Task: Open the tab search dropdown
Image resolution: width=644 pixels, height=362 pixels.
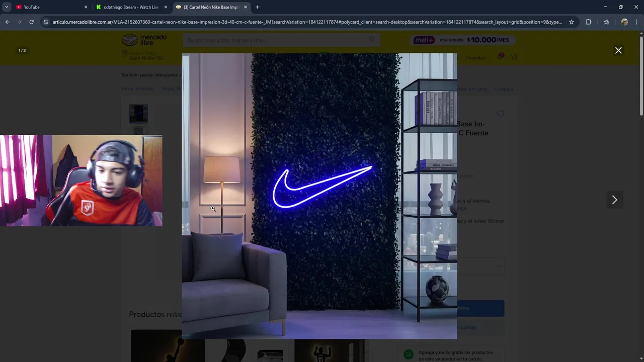Action: pyautogui.click(x=7, y=7)
